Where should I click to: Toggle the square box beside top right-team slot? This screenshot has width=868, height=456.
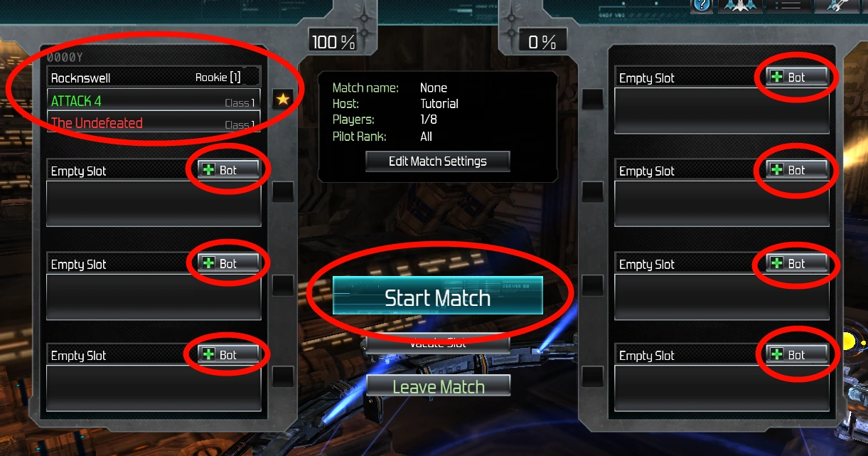click(592, 100)
